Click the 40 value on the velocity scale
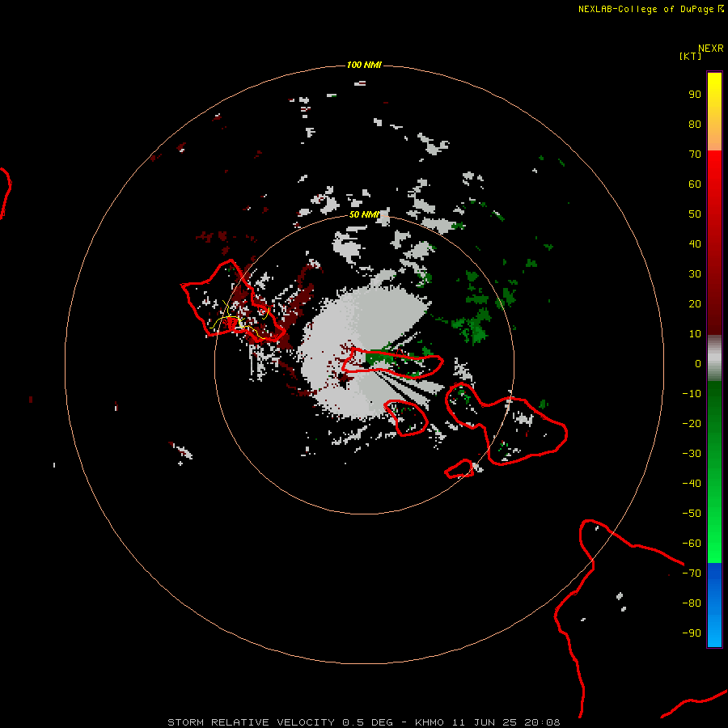 point(695,243)
